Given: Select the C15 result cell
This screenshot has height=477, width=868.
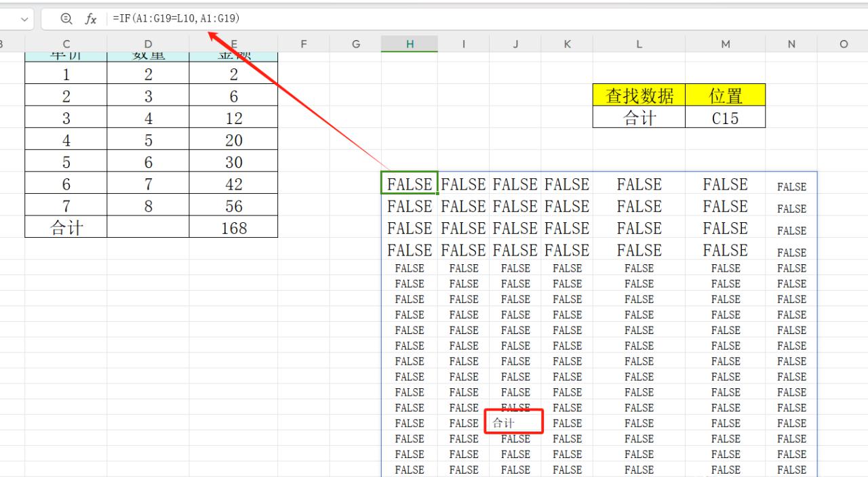Looking at the screenshot, I should [x=726, y=117].
